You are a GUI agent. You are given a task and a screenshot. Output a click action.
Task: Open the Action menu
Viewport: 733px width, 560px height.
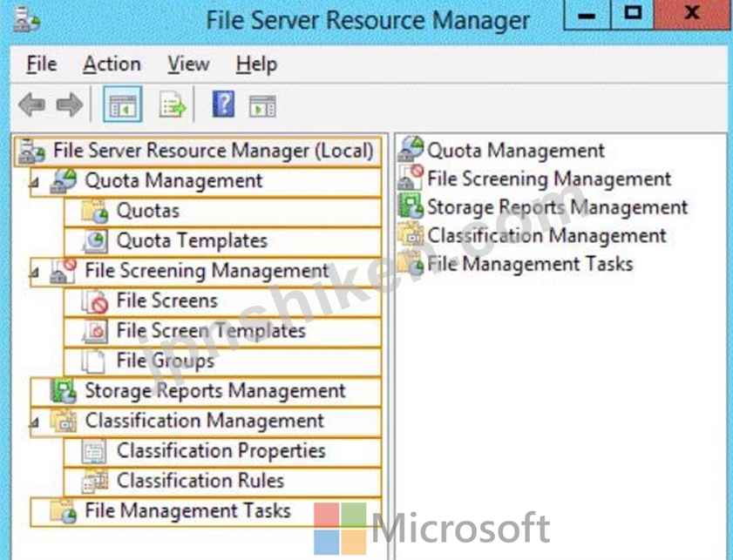coord(112,64)
